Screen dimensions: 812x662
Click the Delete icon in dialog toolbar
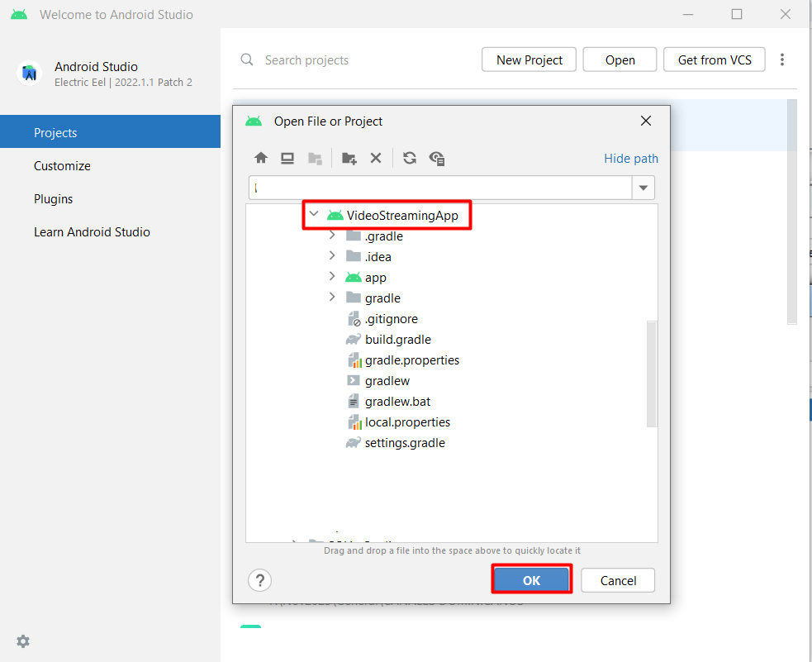pos(376,158)
